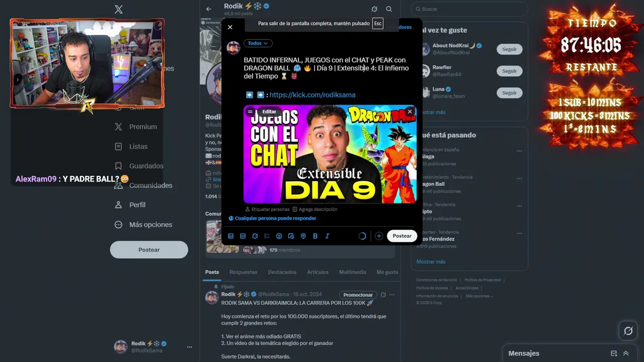Follow Rawfler

[x=509, y=71]
